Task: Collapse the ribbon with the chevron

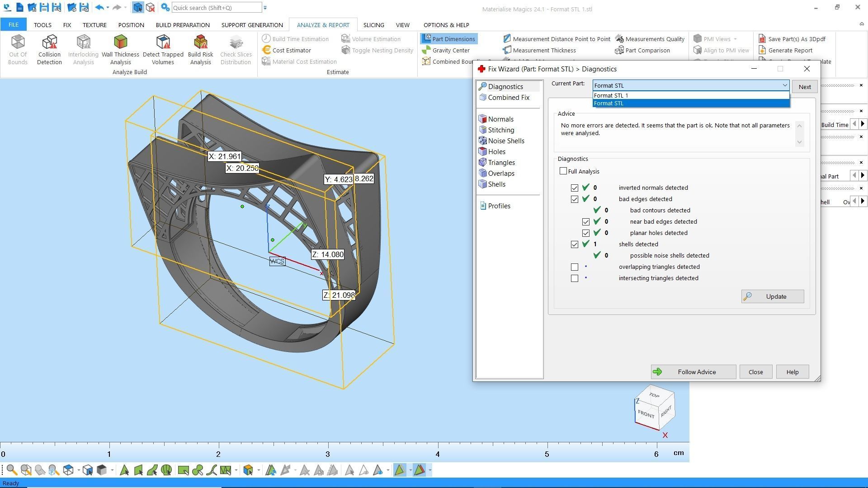Action: point(861,24)
